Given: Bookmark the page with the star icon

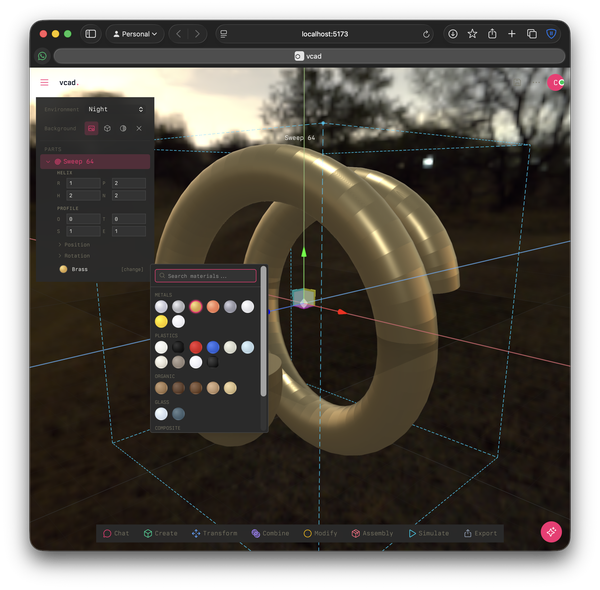Looking at the screenshot, I should coord(472,34).
